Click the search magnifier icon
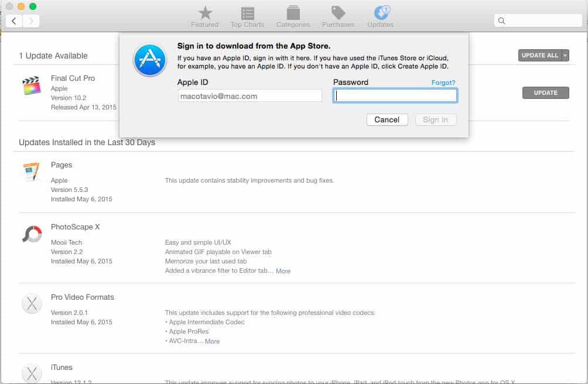588x384 pixels. click(501, 21)
